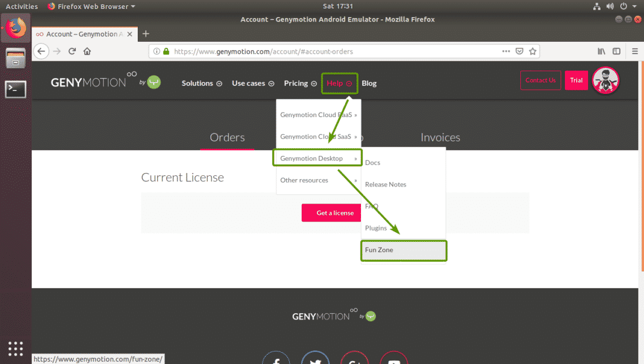
Task: Click the Pocket save icon in the address bar
Action: click(x=519, y=51)
